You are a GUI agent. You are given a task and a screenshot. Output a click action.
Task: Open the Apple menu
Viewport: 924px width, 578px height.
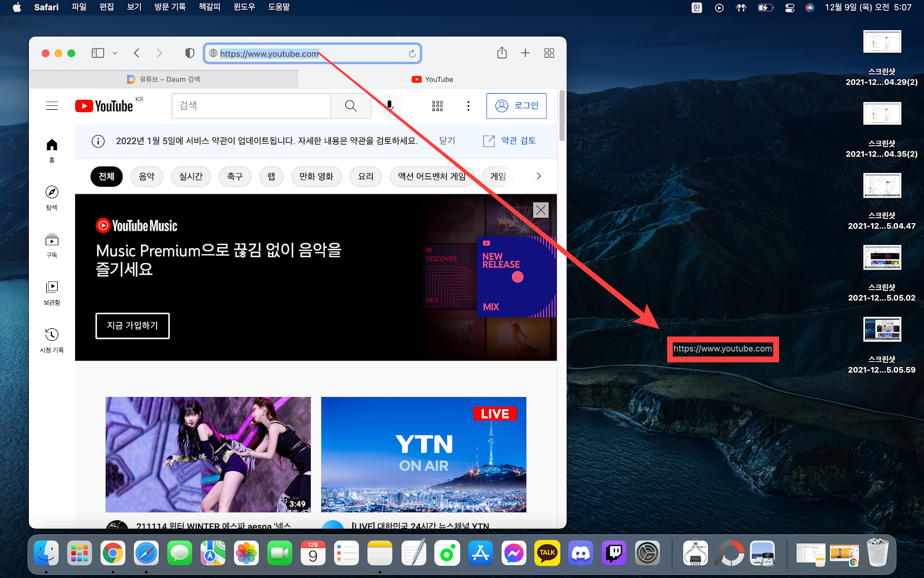point(17,7)
